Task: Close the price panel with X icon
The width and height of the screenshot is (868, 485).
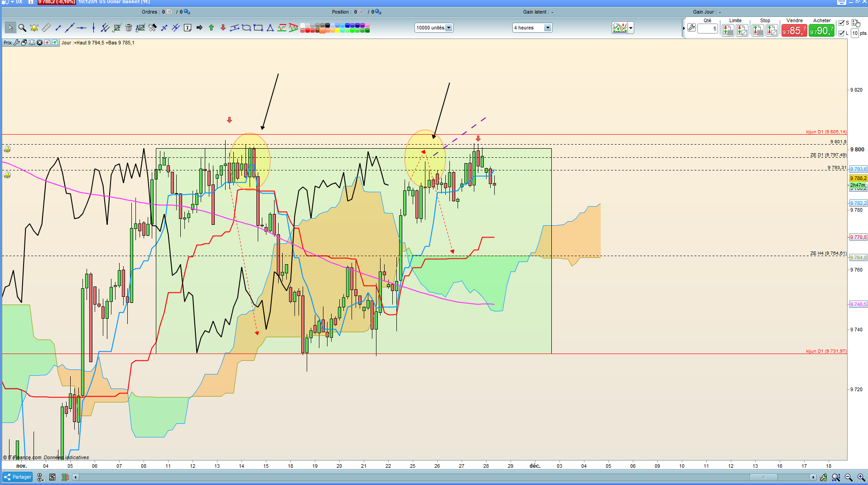Action: coord(39,43)
